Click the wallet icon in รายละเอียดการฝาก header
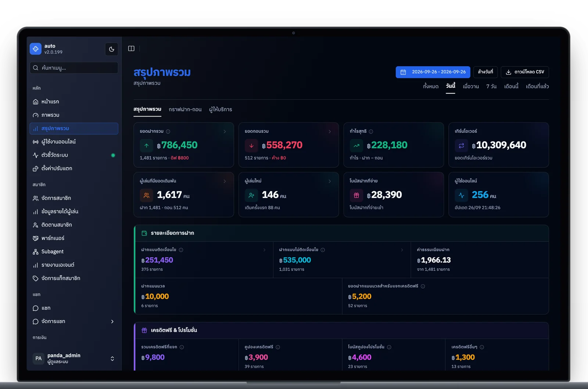588x389 pixels. pos(144,233)
